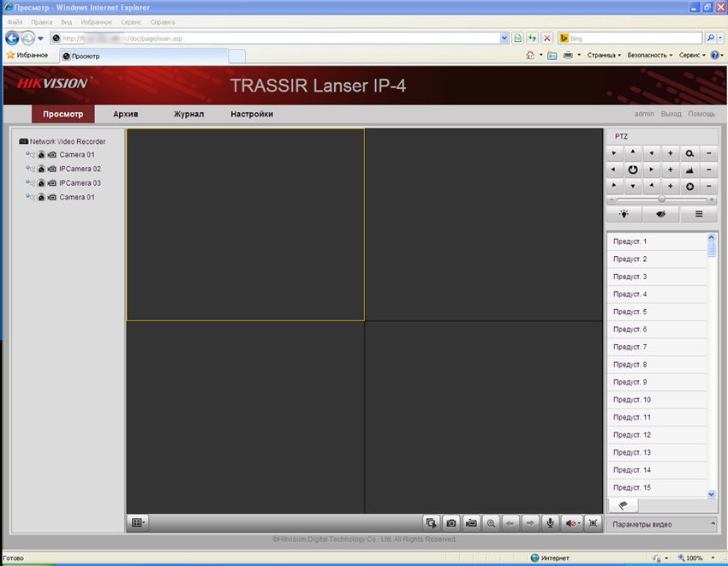Open the browser Избранное menu
This screenshot has height=566, width=728.
click(96, 21)
